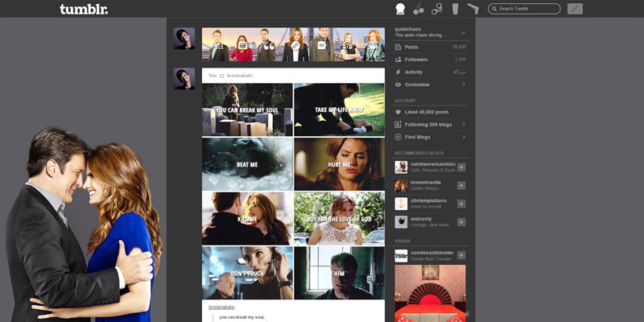
Task: Expand the Customize chevron
Action: [x=464, y=85]
